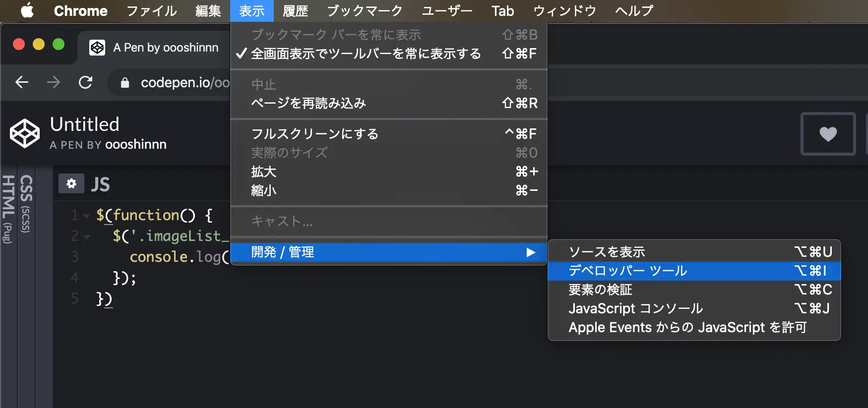This screenshot has height=408, width=868.
Task: Click the Apple menu icon
Action: coord(27,10)
